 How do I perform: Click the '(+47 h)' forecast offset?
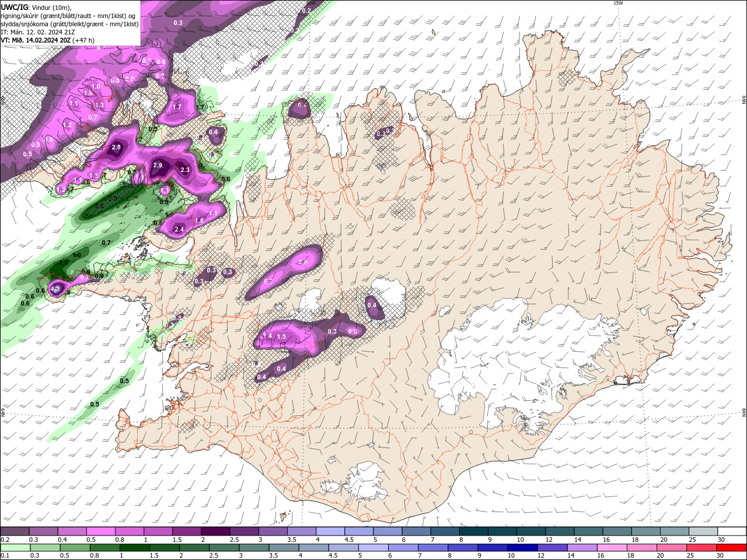click(83, 40)
